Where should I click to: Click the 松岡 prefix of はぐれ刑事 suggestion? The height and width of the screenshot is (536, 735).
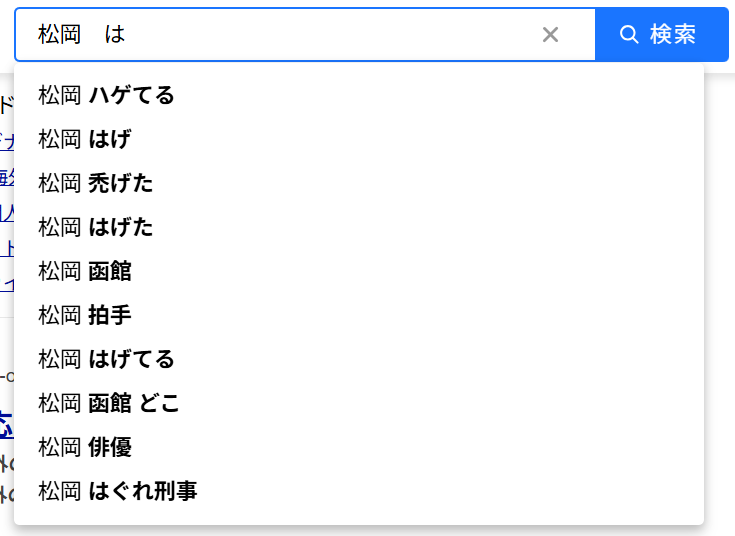60,491
